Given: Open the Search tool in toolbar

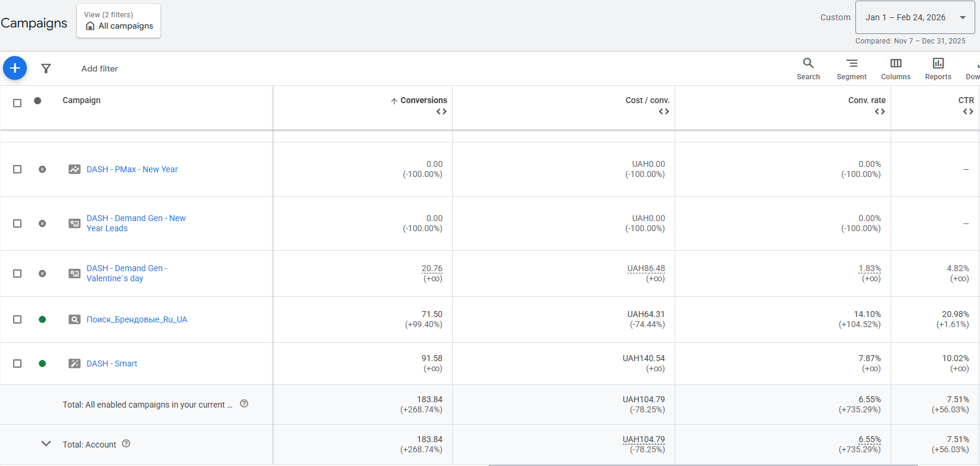Looking at the screenshot, I should tap(808, 69).
